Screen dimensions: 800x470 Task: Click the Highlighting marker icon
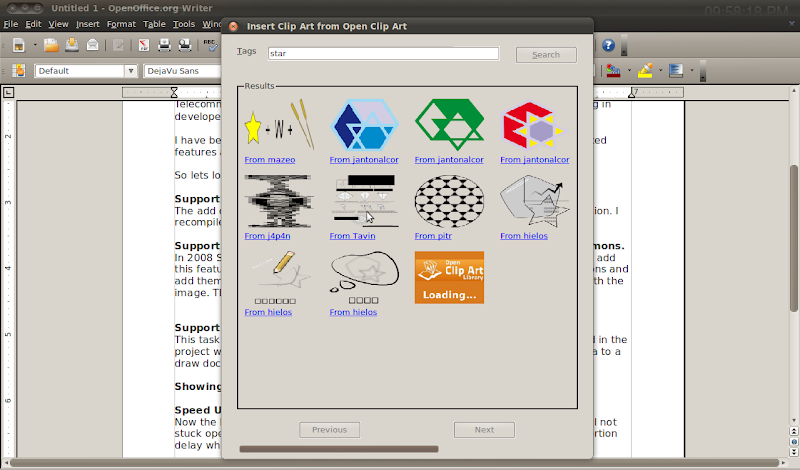point(645,70)
